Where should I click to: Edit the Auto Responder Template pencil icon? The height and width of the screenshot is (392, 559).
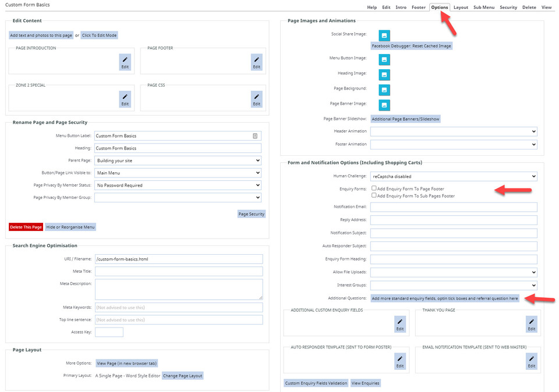coord(399,361)
